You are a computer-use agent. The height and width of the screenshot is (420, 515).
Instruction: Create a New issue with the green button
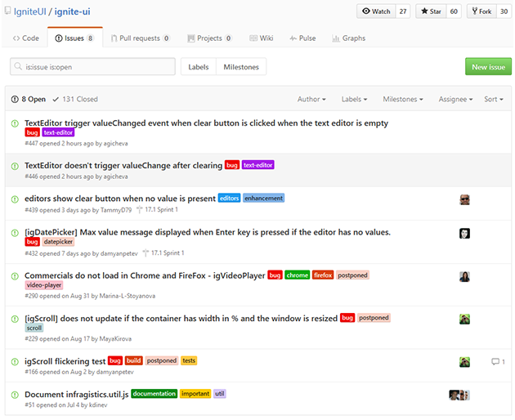tap(488, 67)
